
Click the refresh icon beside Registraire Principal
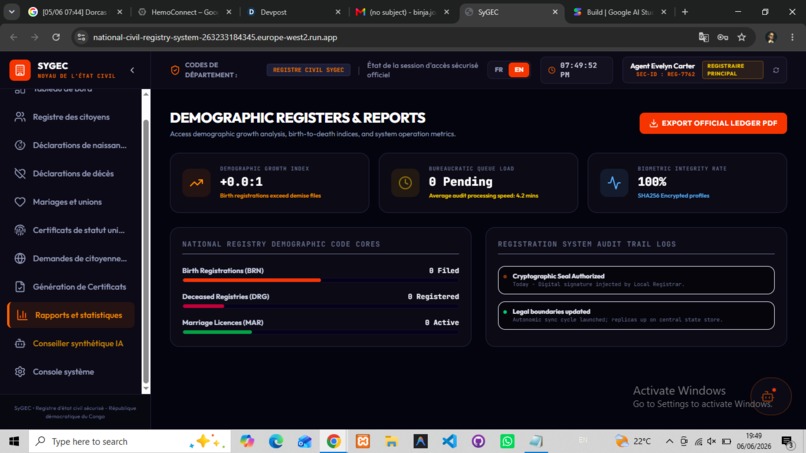click(776, 70)
